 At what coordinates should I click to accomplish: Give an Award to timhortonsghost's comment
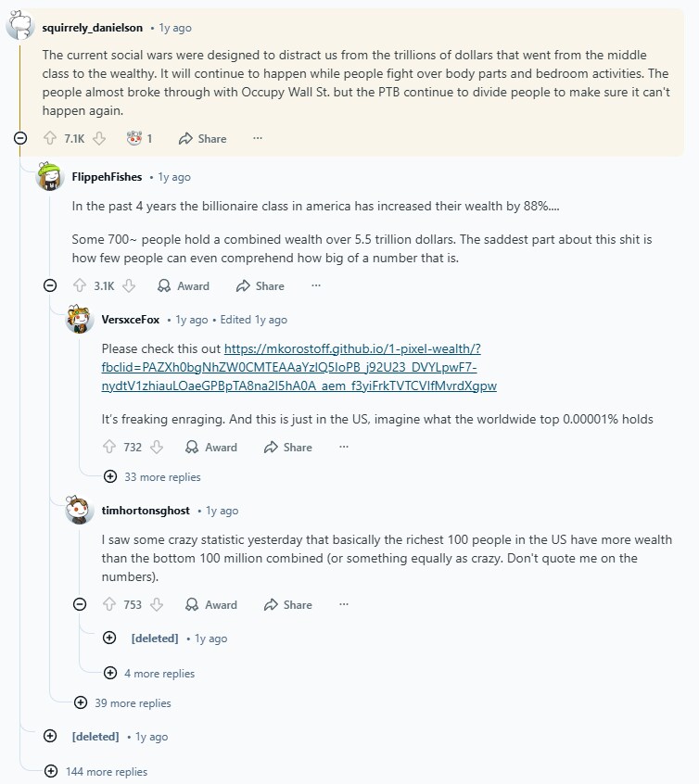coord(211,604)
